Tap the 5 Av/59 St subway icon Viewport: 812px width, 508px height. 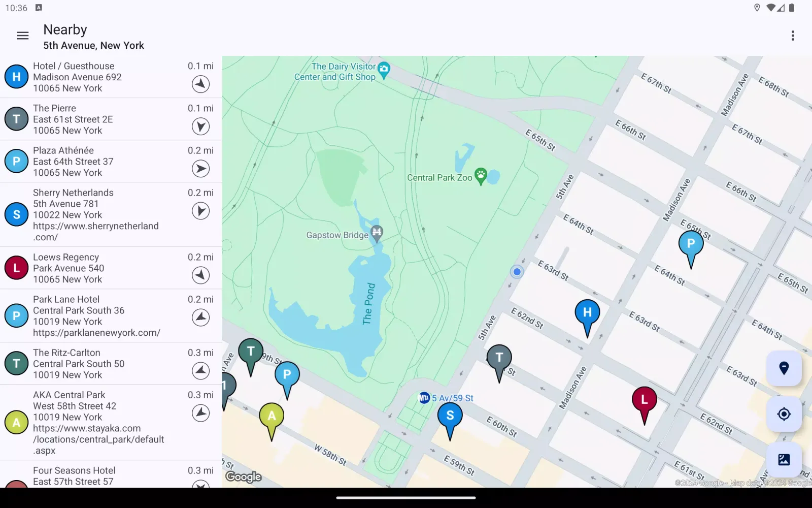[x=424, y=398]
